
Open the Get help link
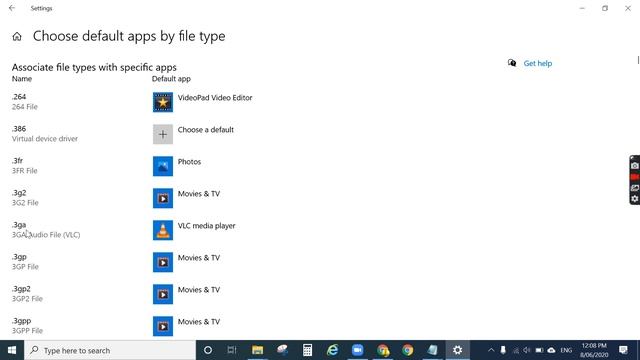click(538, 63)
